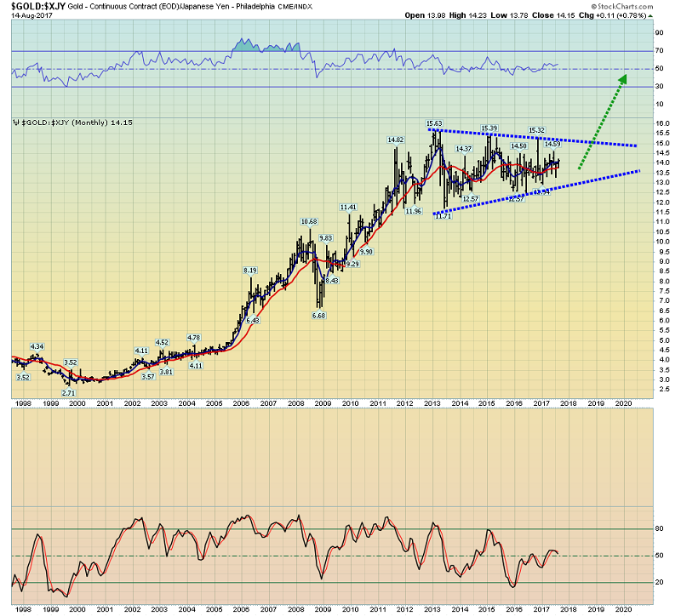Click the 9.83 price label
The height and width of the screenshot is (616, 681).
pyautogui.click(x=326, y=238)
